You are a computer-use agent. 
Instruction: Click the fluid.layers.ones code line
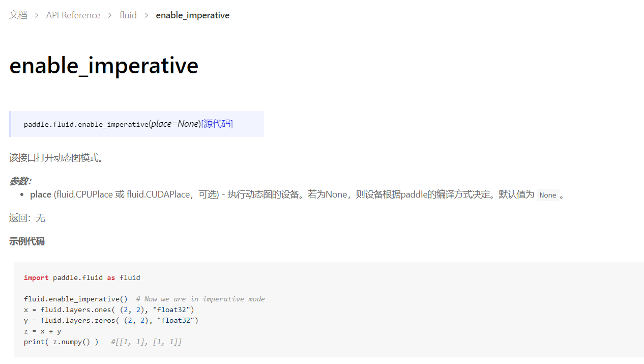[x=109, y=310]
